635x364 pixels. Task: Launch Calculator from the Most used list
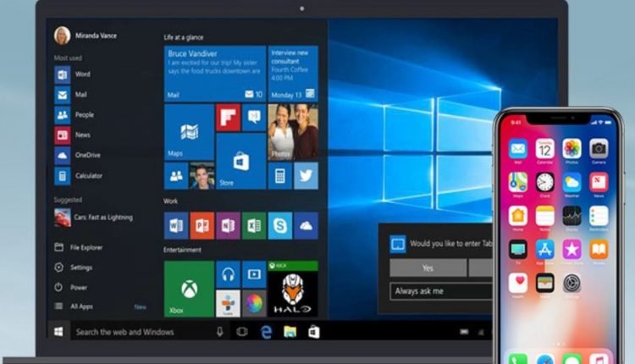[79, 176]
